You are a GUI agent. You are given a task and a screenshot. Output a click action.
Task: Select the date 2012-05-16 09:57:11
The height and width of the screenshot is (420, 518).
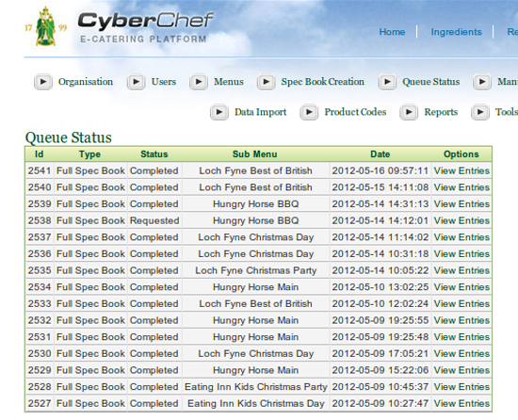coord(380,170)
